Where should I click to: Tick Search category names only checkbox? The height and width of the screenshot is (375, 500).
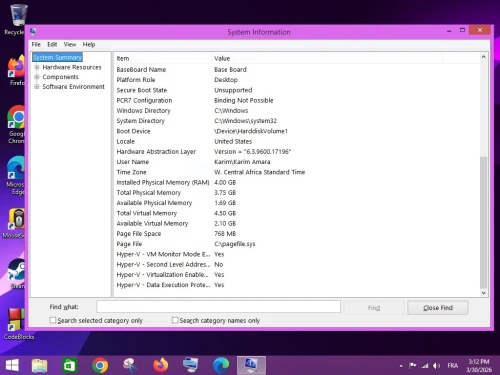[x=175, y=320]
